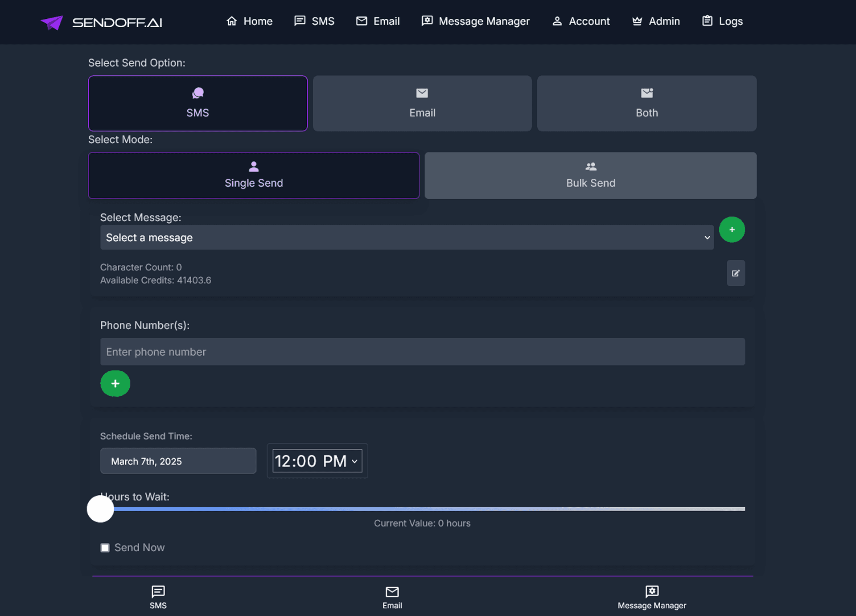Click the SendOff.AI paper plane logo
This screenshot has width=856, height=616.
click(x=52, y=22)
